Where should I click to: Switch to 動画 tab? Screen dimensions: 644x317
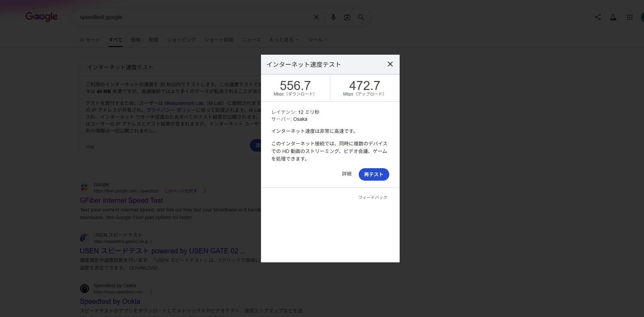[154, 40]
